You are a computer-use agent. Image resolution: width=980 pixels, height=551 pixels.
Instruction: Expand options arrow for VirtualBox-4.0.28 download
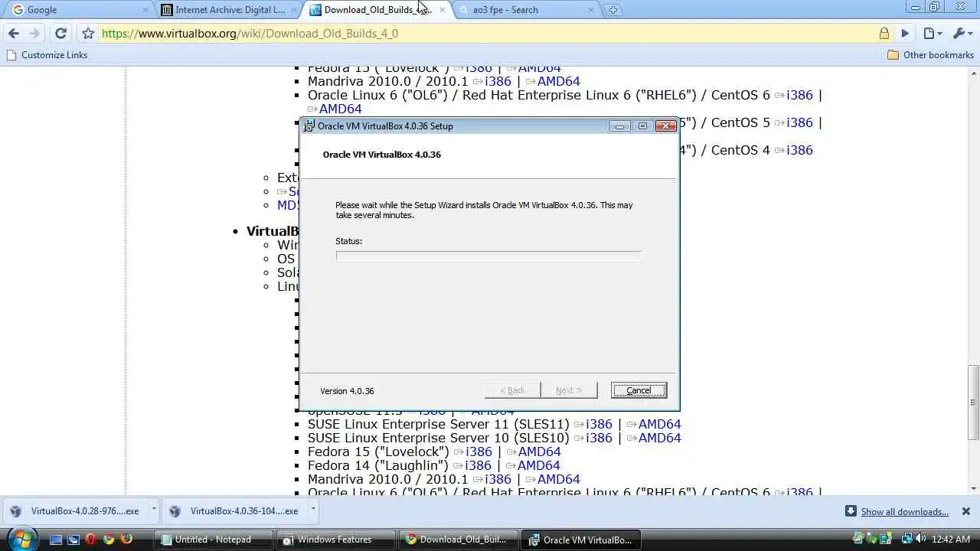click(x=154, y=509)
